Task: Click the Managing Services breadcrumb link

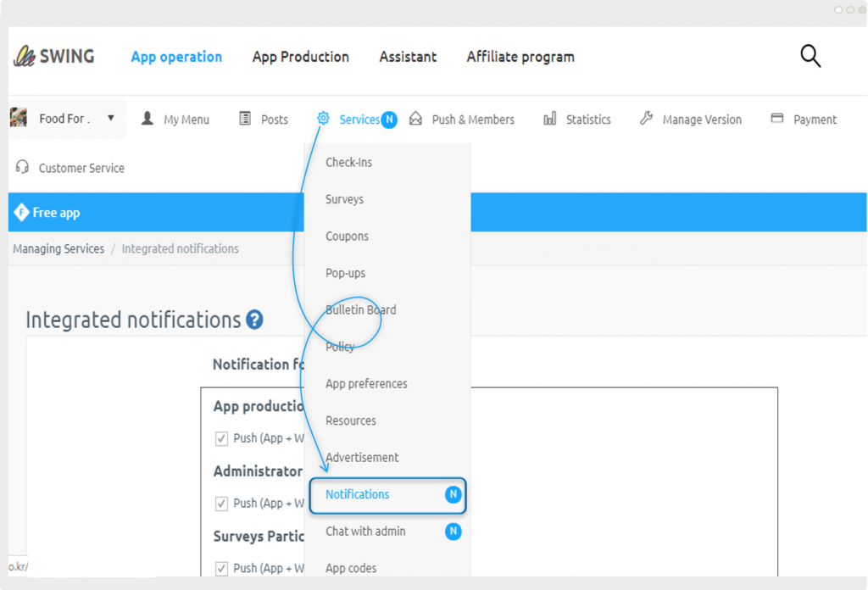Action: point(58,248)
